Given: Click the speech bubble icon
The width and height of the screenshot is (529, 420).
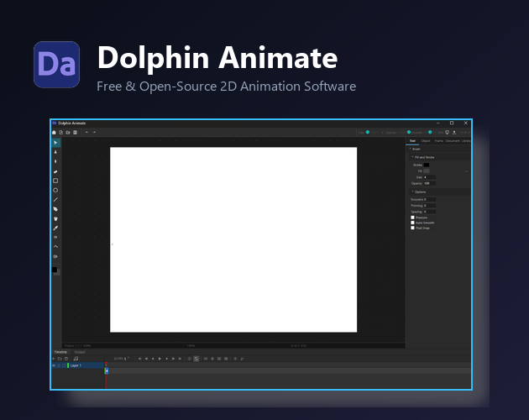Looking at the screenshot, I should pos(447,133).
